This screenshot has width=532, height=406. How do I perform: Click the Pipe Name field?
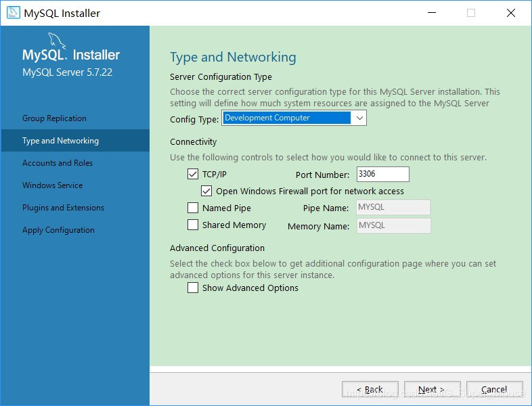[x=393, y=207]
